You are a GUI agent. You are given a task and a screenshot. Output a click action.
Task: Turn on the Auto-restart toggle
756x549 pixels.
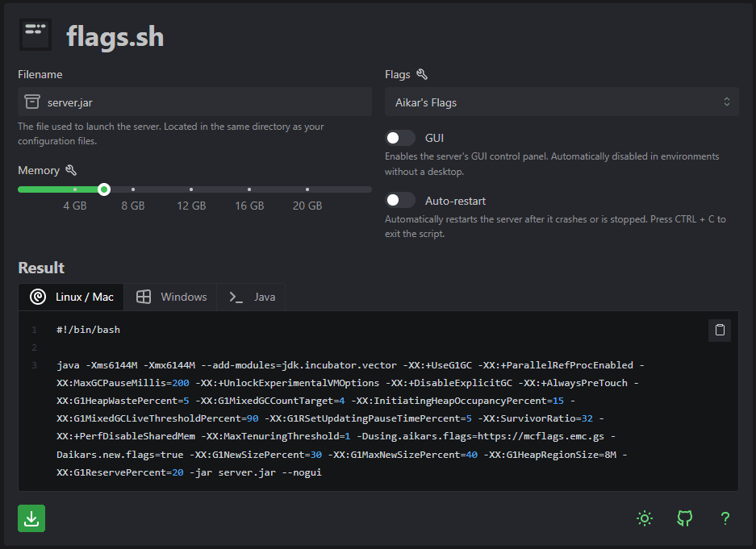coord(400,200)
